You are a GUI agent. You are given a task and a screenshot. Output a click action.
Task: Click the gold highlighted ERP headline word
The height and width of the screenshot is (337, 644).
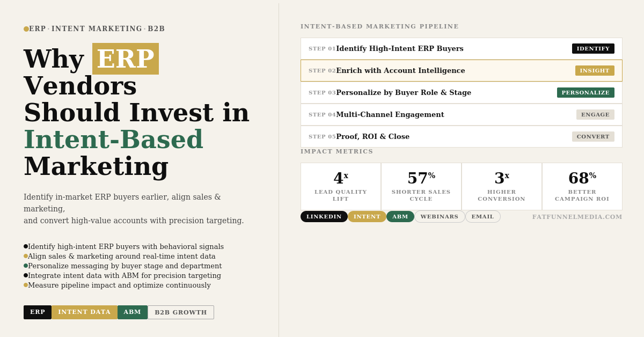(126, 59)
